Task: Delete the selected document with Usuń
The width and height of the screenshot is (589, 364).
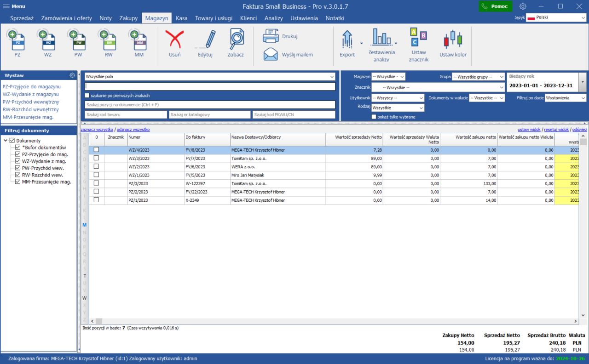Action: pos(174,43)
